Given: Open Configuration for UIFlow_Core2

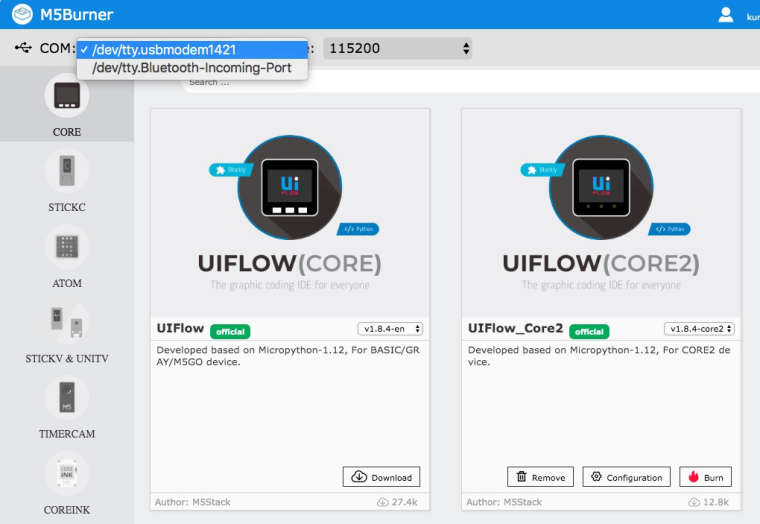Looking at the screenshot, I should click(x=627, y=477).
